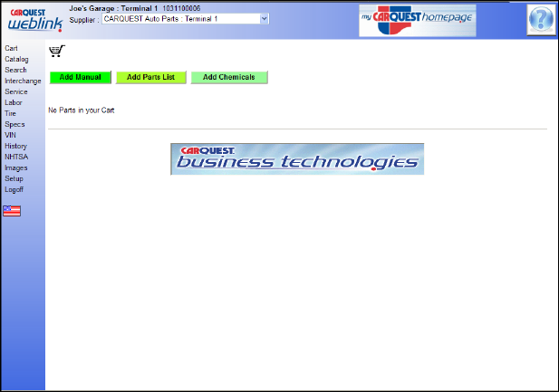Open Cart in the sidebar
559x392 pixels.
tap(11, 48)
